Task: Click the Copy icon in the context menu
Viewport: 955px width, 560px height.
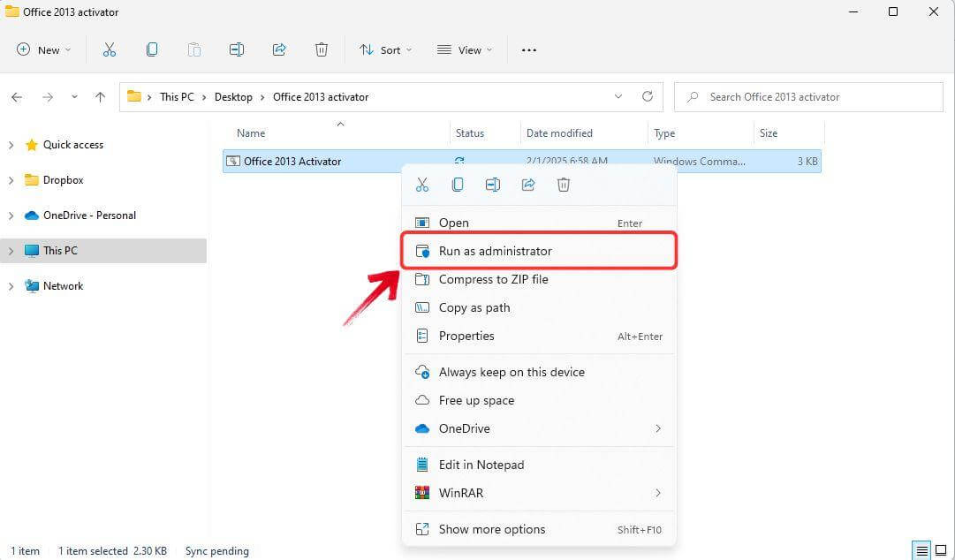Action: tap(458, 185)
